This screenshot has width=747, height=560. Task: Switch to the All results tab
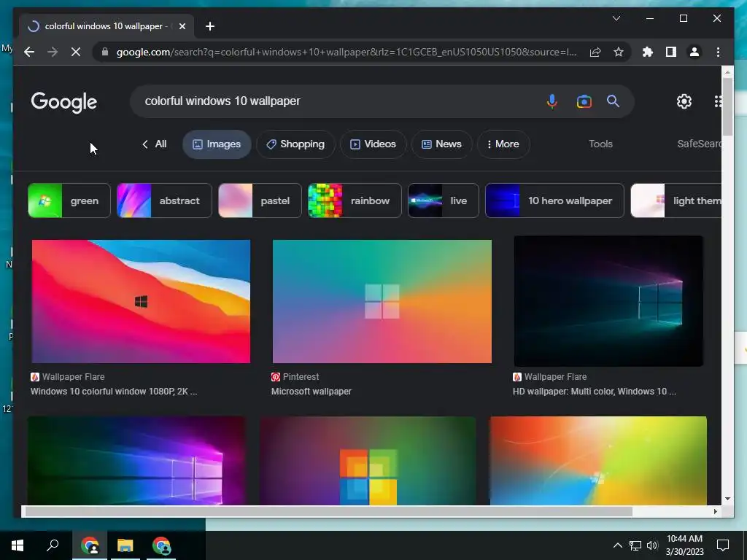click(x=155, y=144)
